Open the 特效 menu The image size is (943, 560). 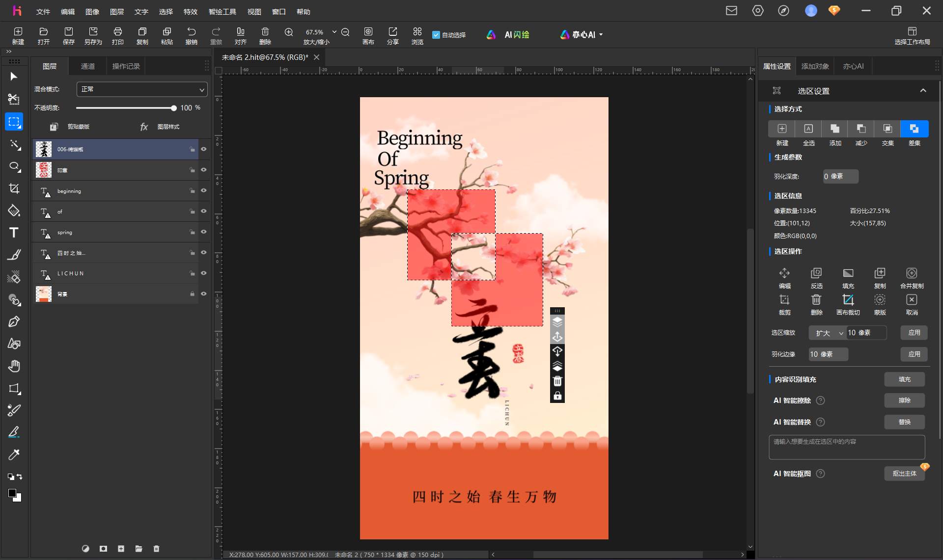tap(191, 11)
